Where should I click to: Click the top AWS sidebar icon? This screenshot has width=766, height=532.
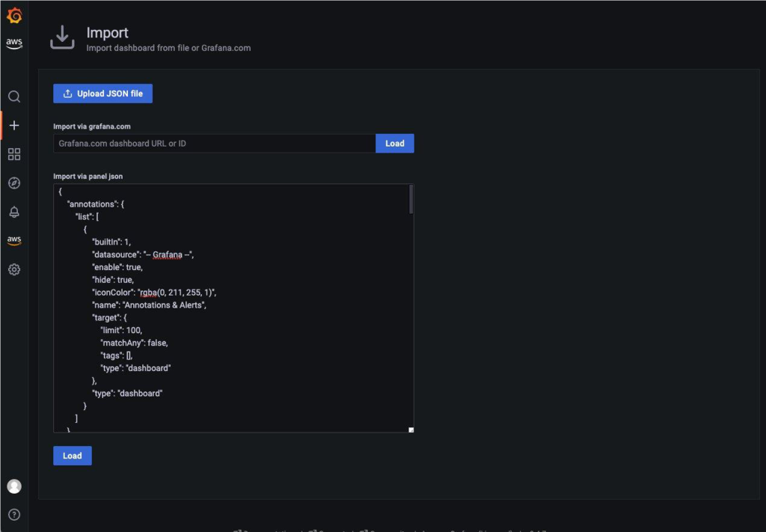pyautogui.click(x=13, y=43)
